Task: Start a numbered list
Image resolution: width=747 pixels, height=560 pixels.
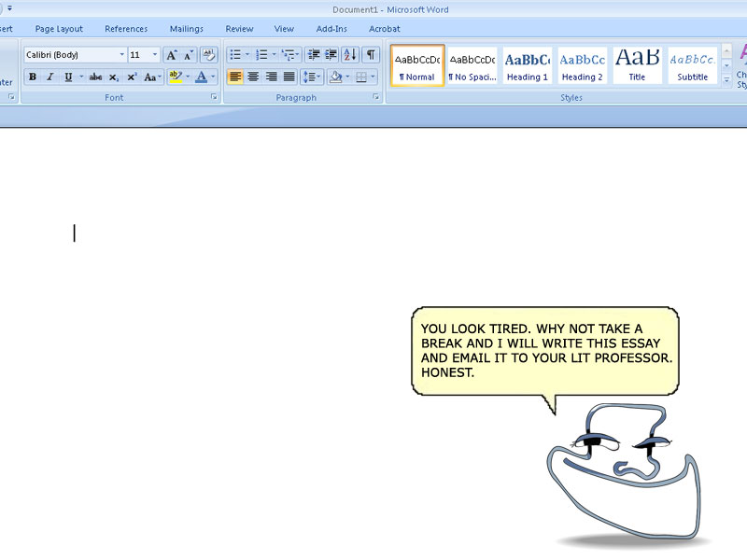Action: [x=261, y=55]
